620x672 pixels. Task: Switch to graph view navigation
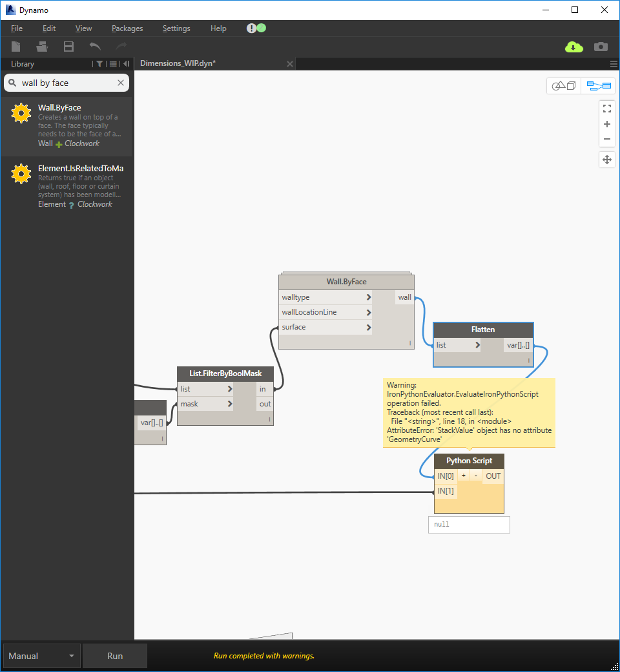(598, 86)
